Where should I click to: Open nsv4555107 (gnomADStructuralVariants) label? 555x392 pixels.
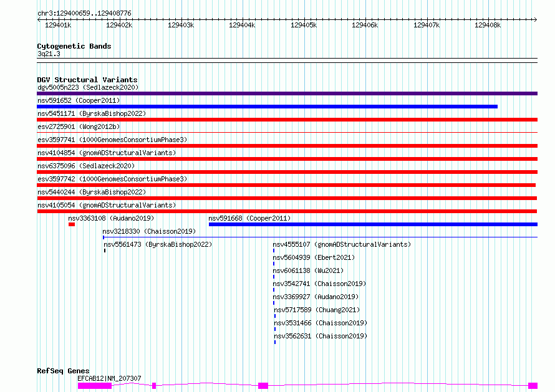pos(342,244)
